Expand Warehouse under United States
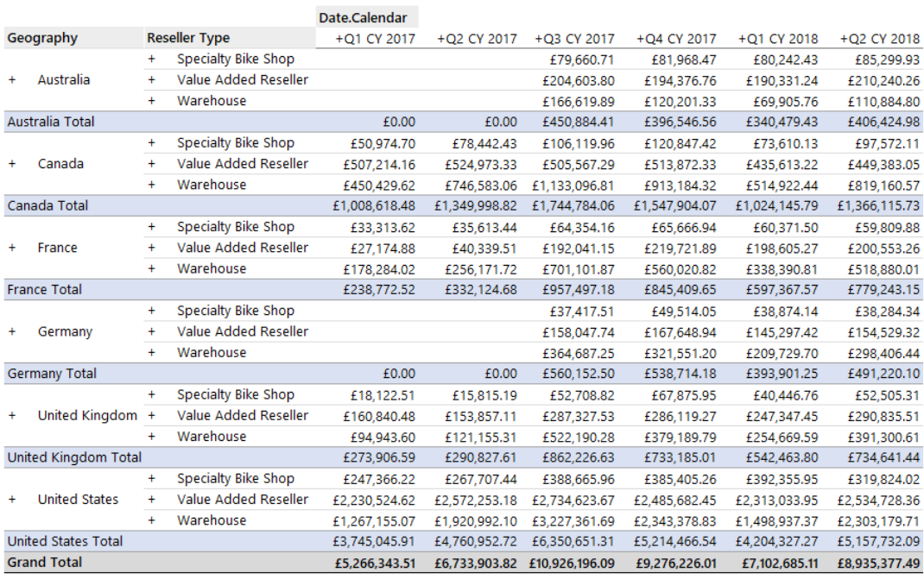The width and height of the screenshot is (924, 579). [152, 520]
